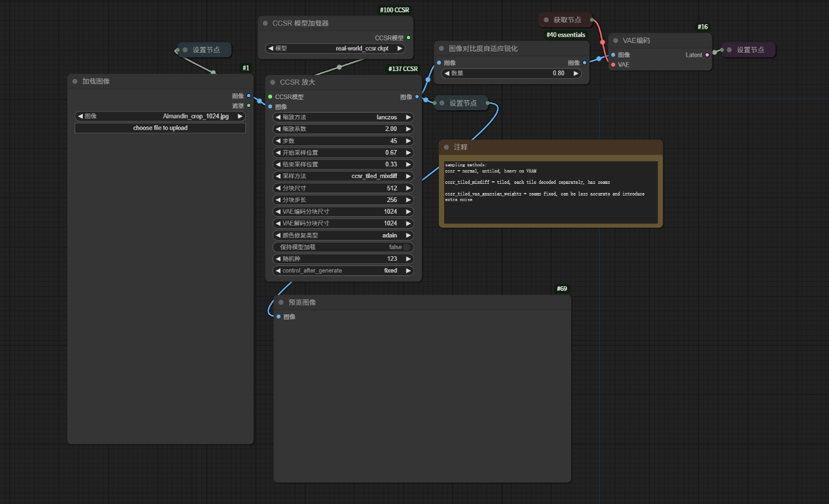Open the control_after_generate fixed dropdown
Image resolution: width=829 pixels, height=504 pixels.
point(343,271)
